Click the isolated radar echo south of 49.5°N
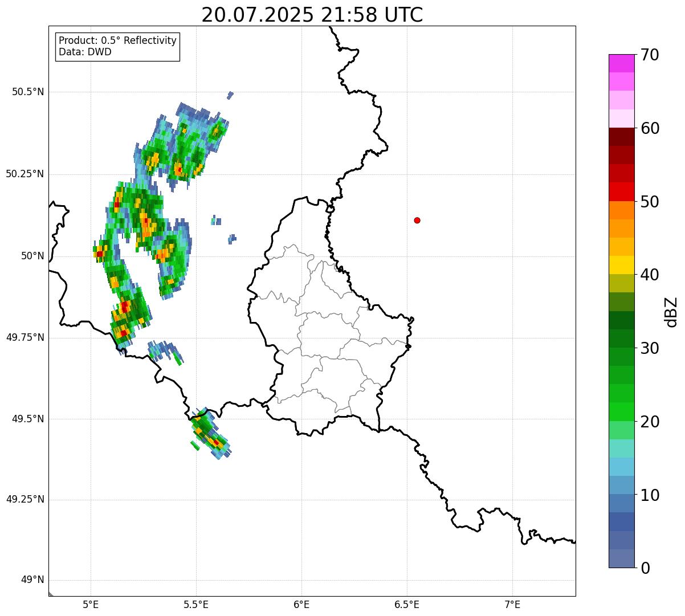 tap(210, 434)
